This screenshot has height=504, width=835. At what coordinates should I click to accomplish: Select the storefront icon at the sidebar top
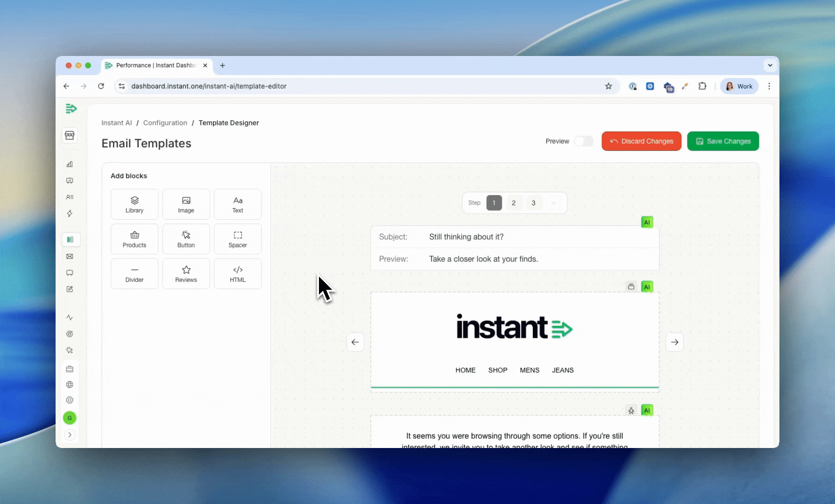[70, 135]
